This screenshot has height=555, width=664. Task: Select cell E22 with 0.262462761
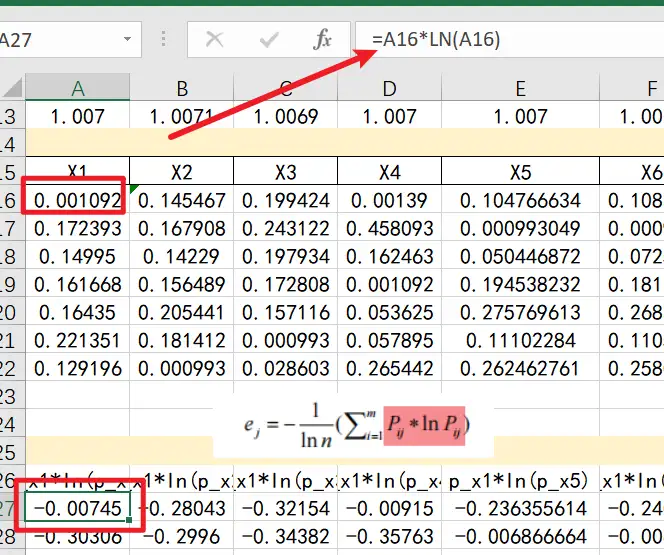click(x=520, y=368)
